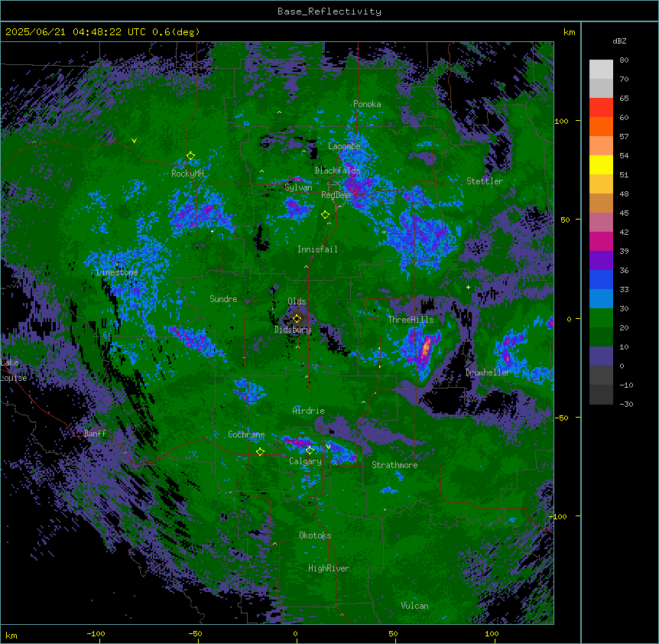Click the yellow diamond marker above RockyMH

click(x=190, y=156)
